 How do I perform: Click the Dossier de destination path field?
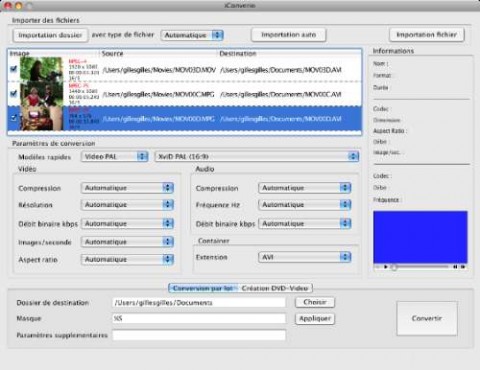[199, 302]
